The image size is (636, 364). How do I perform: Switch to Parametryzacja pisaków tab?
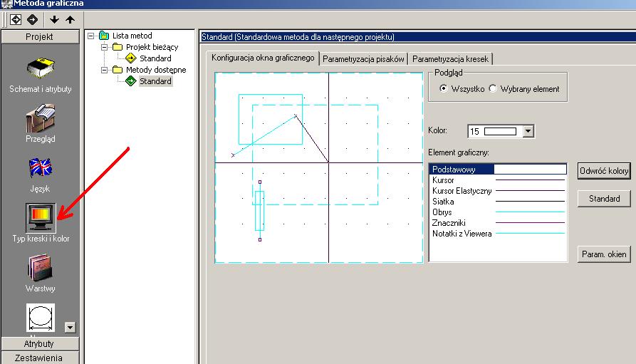[363, 59]
